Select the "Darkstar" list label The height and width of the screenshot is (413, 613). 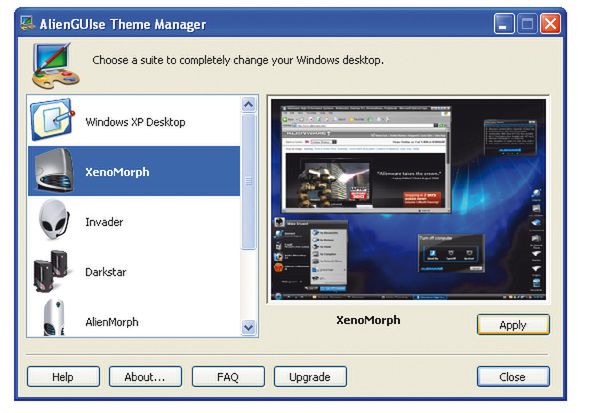(x=106, y=272)
